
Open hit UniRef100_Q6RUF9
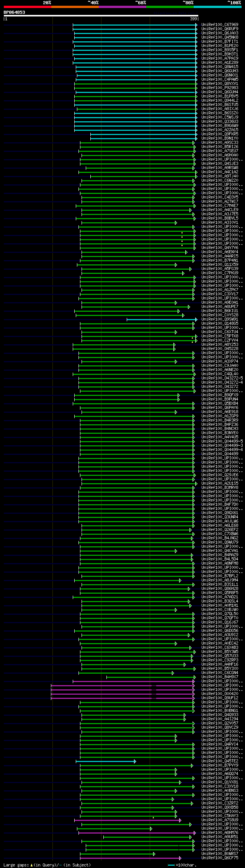click(x=220, y=29)
